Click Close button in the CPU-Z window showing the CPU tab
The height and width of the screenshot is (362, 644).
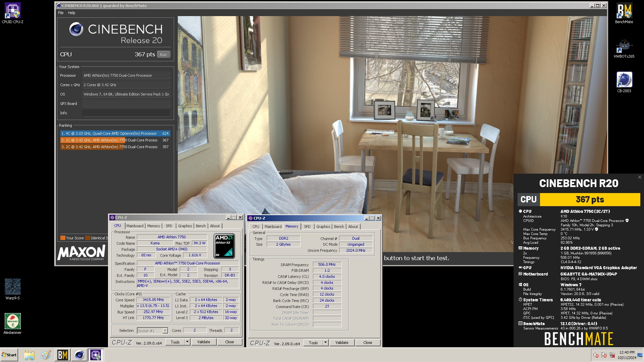pos(230,342)
